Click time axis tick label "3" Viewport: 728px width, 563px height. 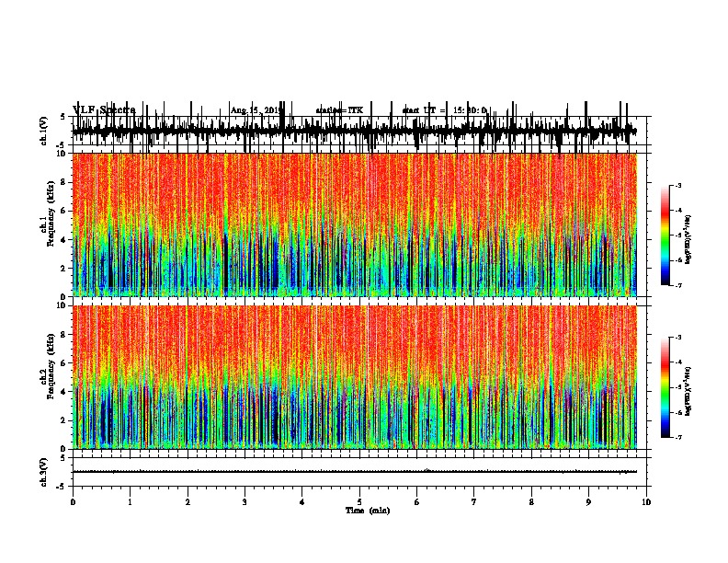[245, 502]
